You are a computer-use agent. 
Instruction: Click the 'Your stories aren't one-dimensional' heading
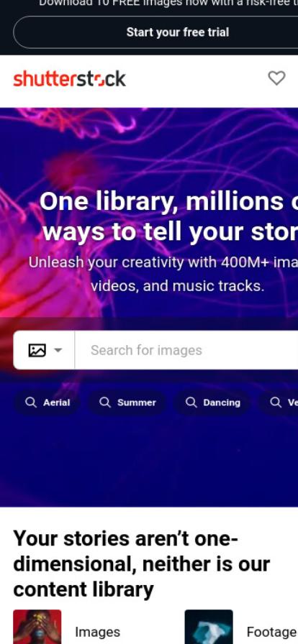(142, 564)
